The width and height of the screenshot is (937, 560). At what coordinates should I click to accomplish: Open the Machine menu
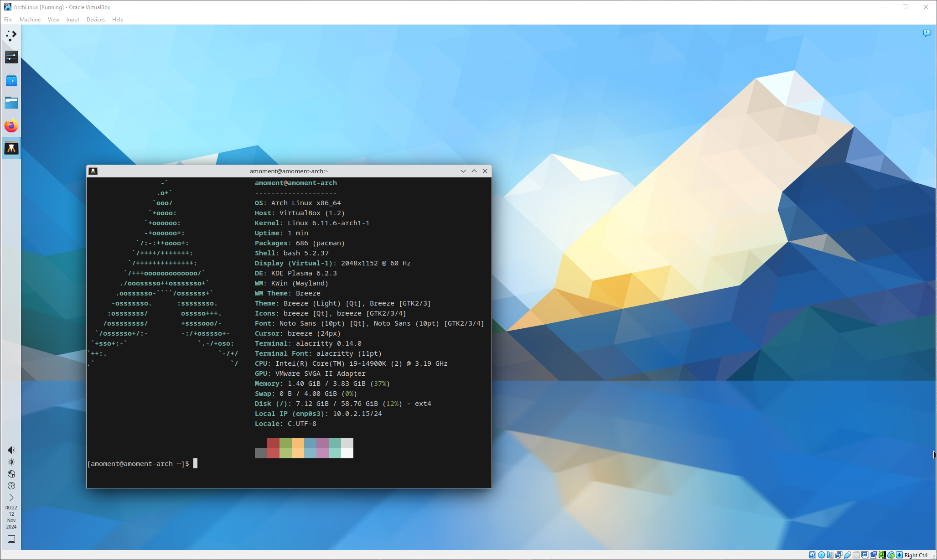click(x=30, y=20)
